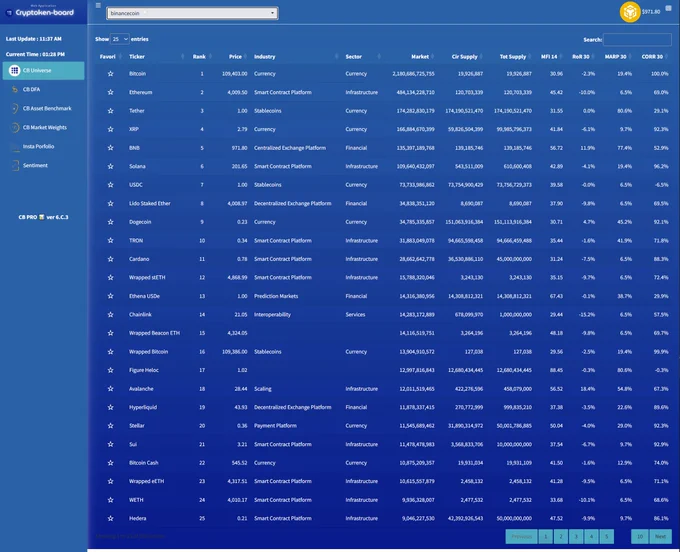Go to page 2
Screen dimensions: 680x552
561,536
